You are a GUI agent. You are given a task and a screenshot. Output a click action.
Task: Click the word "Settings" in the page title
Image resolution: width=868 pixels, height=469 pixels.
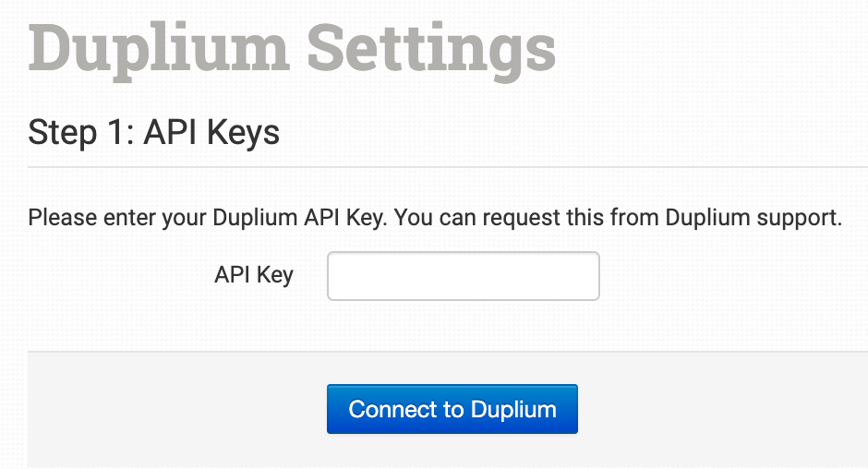click(431, 46)
